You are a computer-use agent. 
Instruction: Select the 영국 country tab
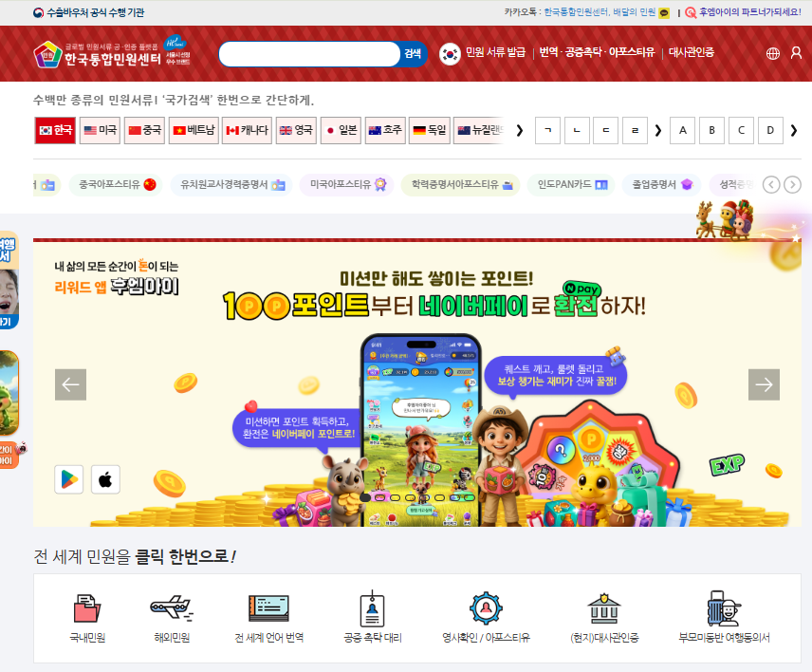(296, 130)
